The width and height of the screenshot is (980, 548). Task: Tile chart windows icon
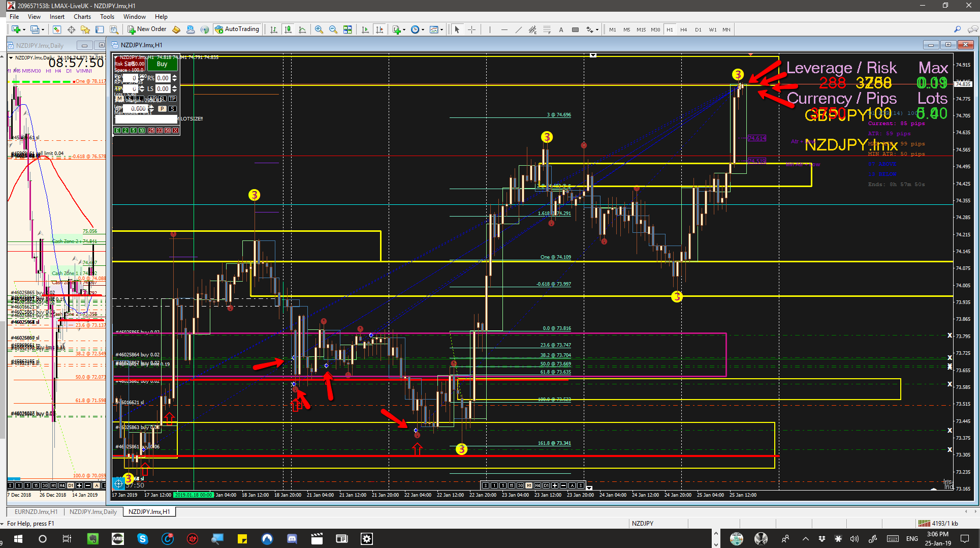click(347, 29)
